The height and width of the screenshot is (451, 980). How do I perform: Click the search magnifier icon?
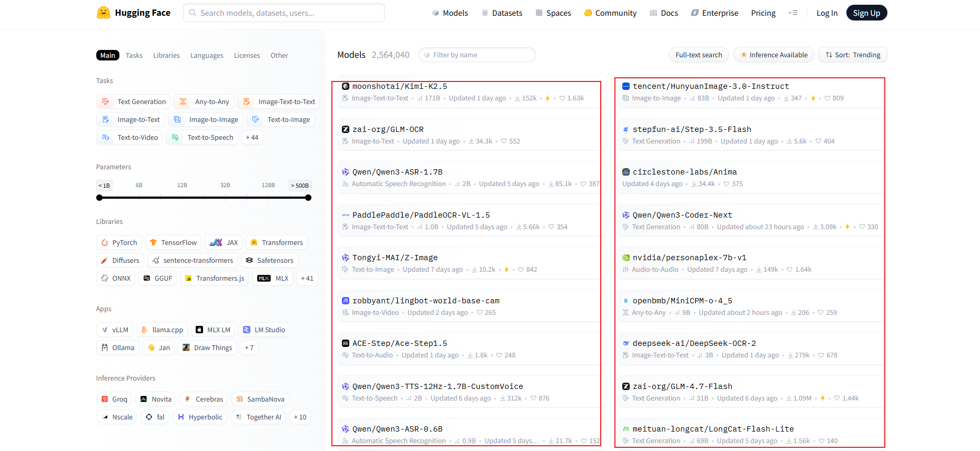coord(193,13)
